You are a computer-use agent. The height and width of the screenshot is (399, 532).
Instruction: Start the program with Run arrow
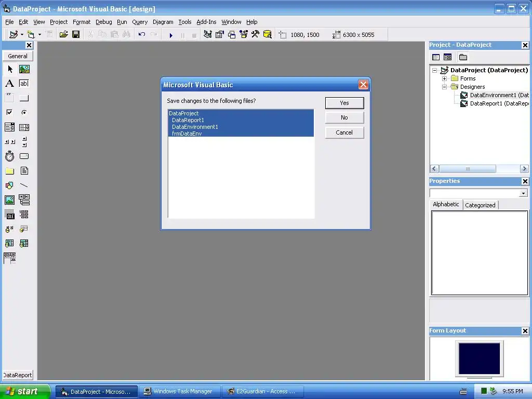pos(171,35)
